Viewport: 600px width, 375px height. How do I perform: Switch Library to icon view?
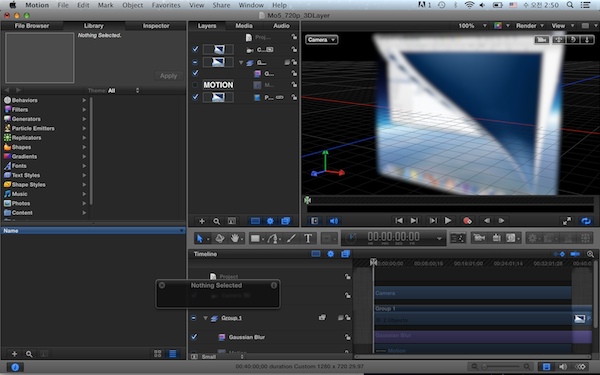(157, 354)
